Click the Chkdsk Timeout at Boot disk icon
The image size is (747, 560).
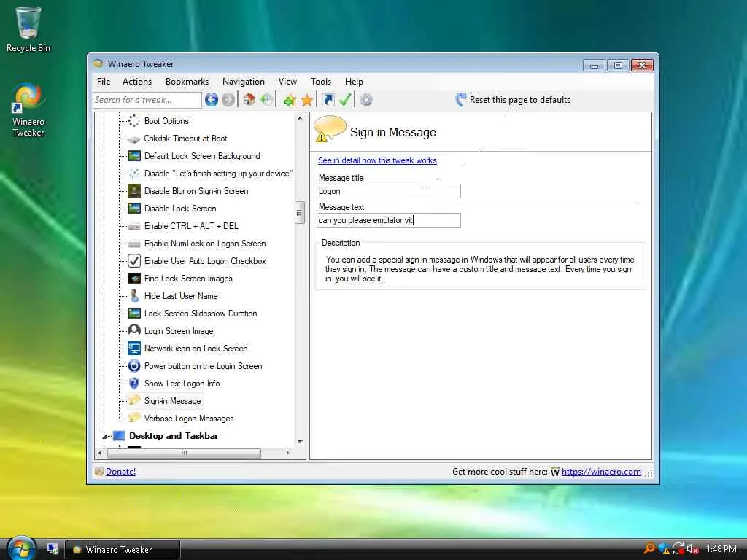[134, 139]
